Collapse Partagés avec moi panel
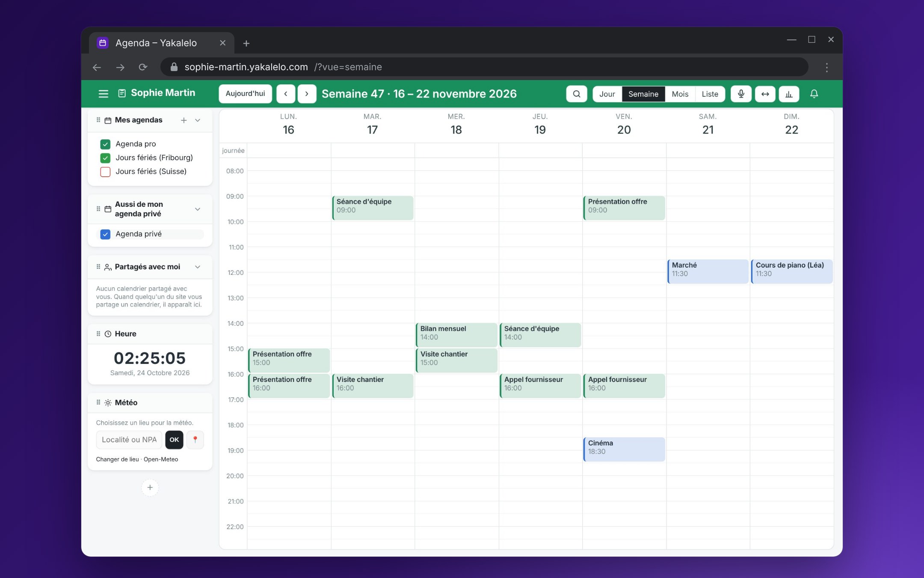 tap(198, 267)
